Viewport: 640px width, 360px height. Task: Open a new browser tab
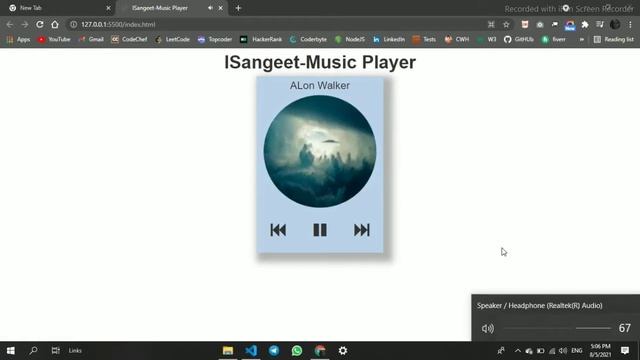point(238,8)
